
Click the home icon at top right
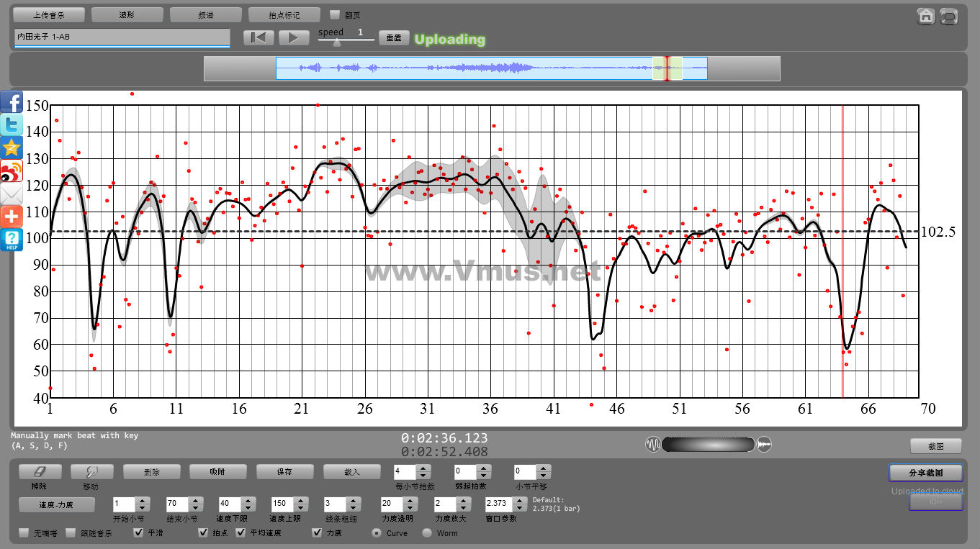coord(926,16)
